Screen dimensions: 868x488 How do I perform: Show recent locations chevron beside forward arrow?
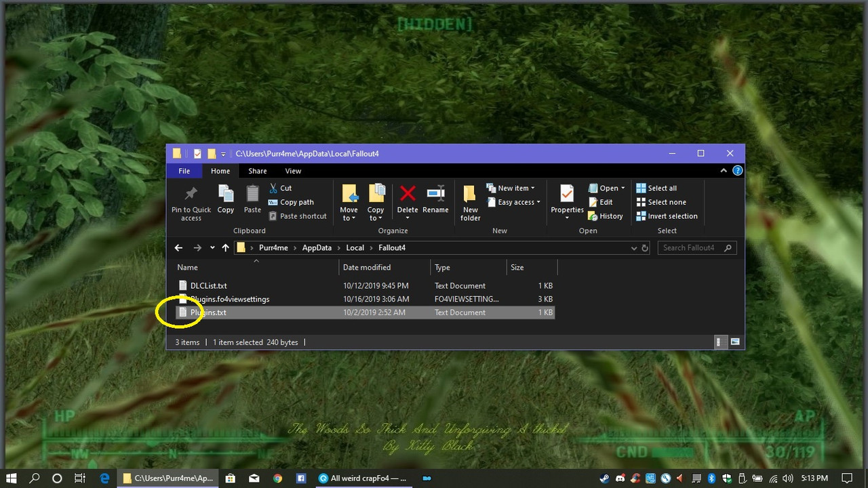[x=212, y=248]
